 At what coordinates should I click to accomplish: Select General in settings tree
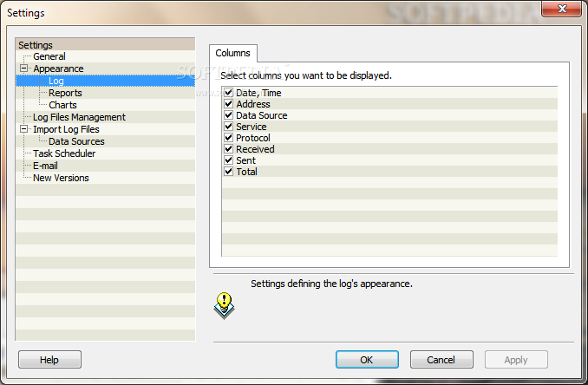click(x=49, y=56)
